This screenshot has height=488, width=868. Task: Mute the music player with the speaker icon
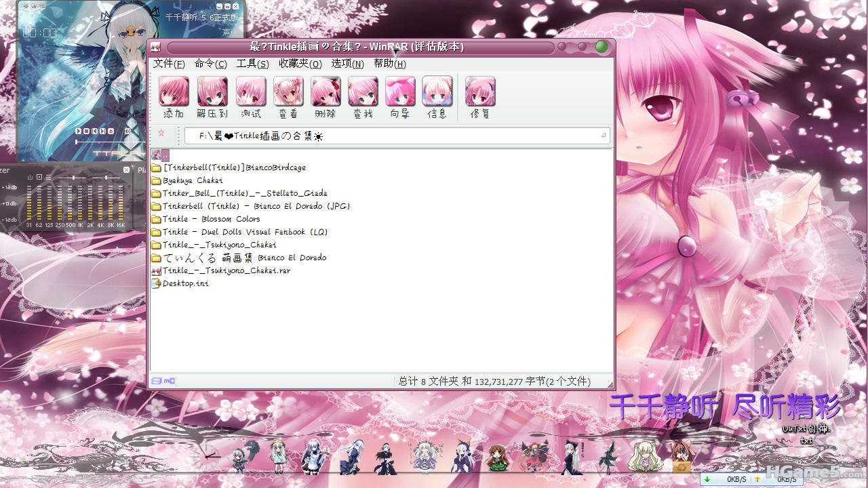pos(127,131)
